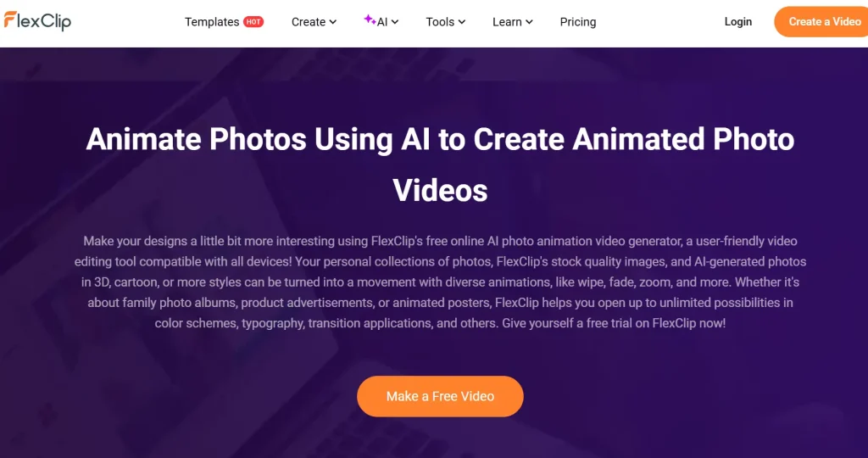The image size is (868, 458).
Task: Expand the Tools menu chevron arrow
Action: point(462,22)
